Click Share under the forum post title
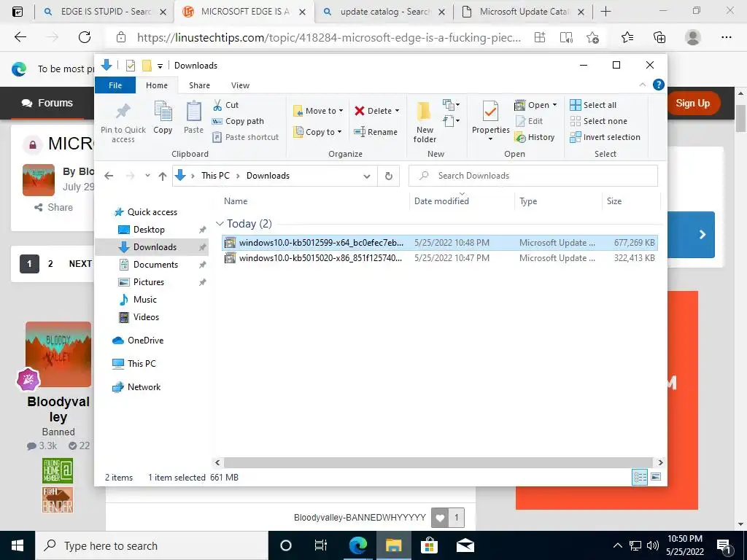The height and width of the screenshot is (560, 747). [53, 207]
